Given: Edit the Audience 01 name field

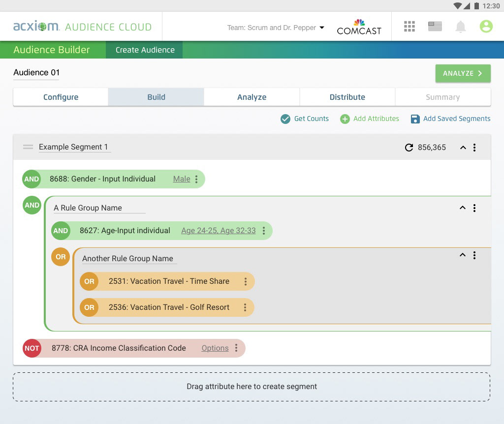Looking at the screenshot, I should (x=36, y=73).
